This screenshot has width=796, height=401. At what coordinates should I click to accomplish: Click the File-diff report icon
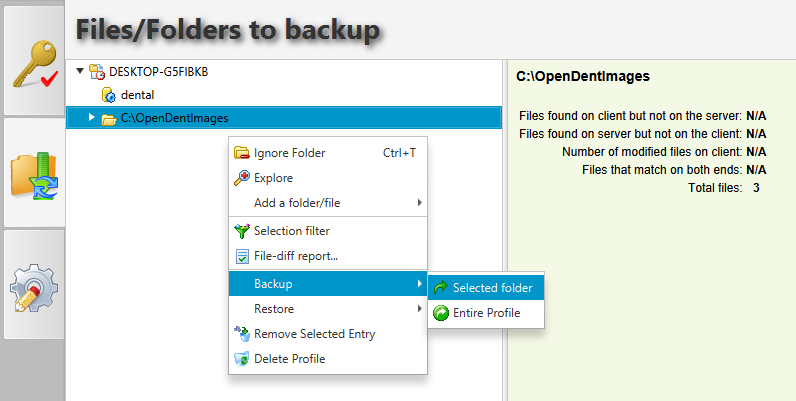pyautogui.click(x=241, y=256)
